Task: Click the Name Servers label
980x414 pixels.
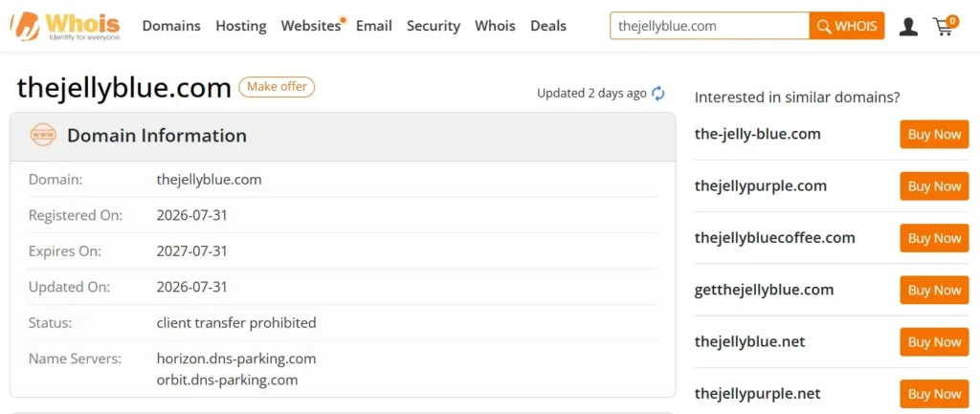Action: click(75, 360)
